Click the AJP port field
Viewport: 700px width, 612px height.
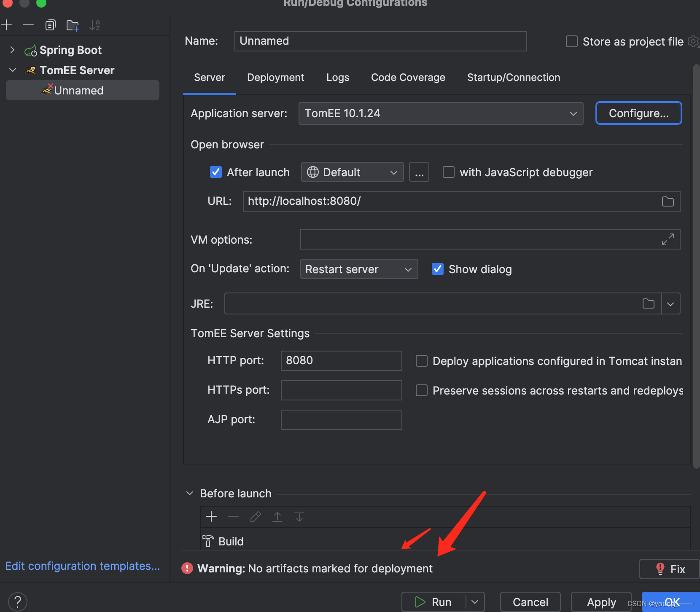(342, 420)
